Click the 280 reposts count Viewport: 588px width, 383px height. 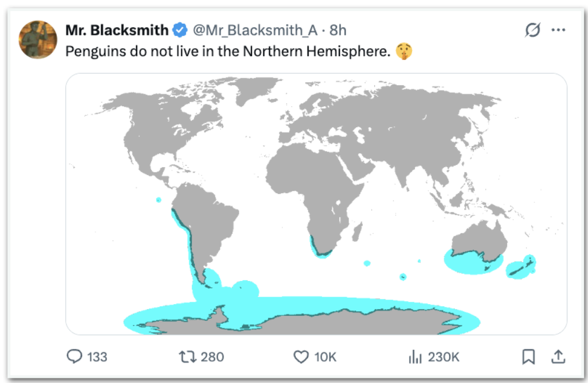point(211,357)
